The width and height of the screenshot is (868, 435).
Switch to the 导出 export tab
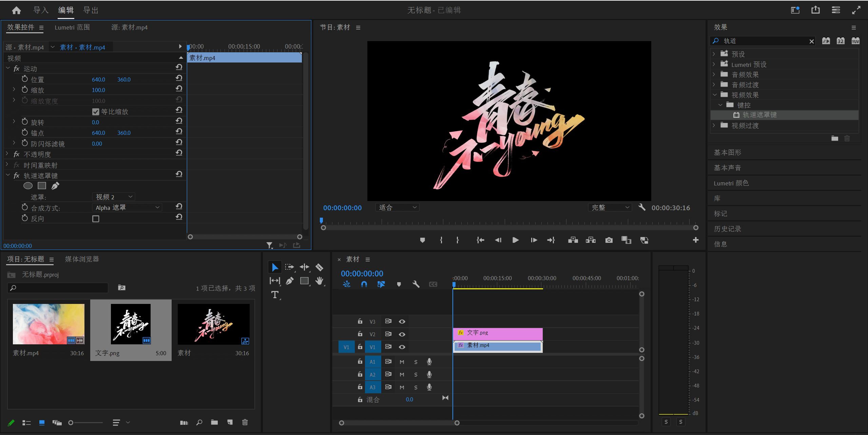(x=91, y=10)
